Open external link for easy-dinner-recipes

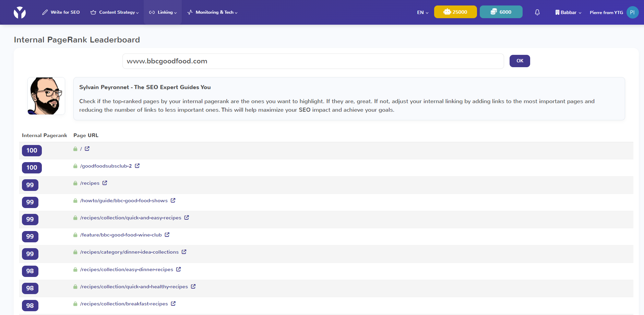[178, 269]
